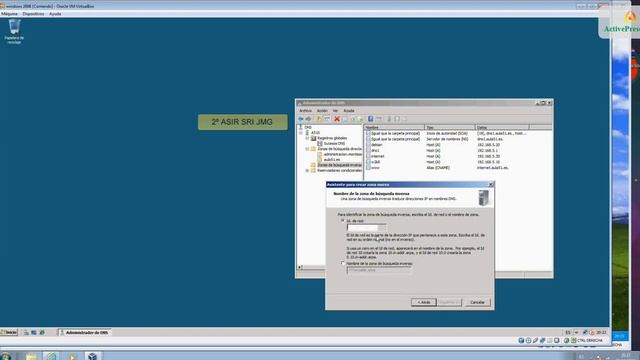Screen dimensions: 640x360
Task: Select the administracion zone in the tree
Action: 342,154
